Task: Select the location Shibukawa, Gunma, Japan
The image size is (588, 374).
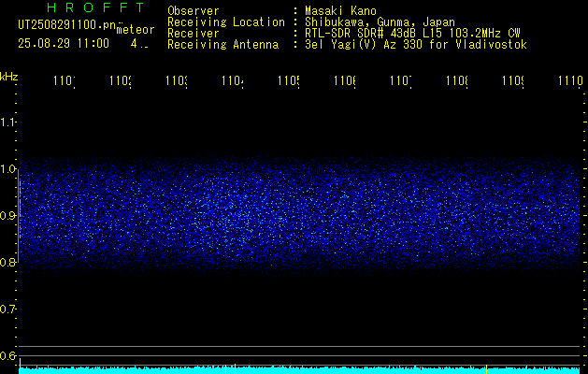Action: 380,22
